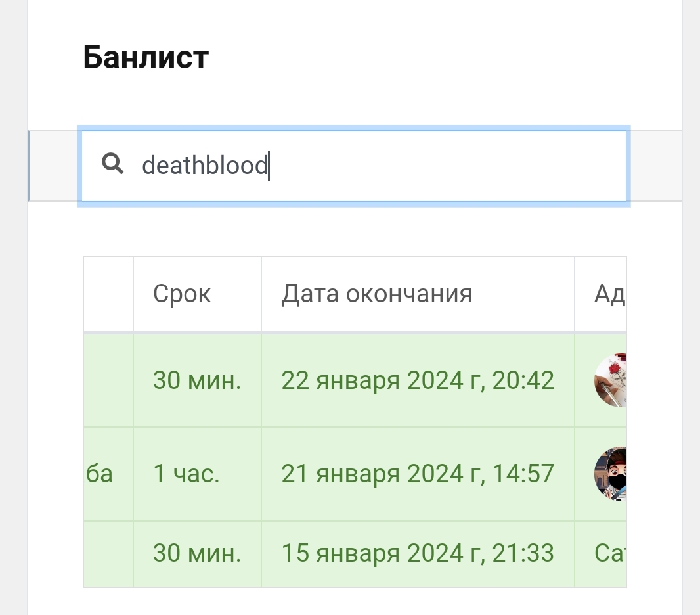The height and width of the screenshot is (615, 700).
Task: Focus the search field containing deathblood
Action: click(368, 166)
